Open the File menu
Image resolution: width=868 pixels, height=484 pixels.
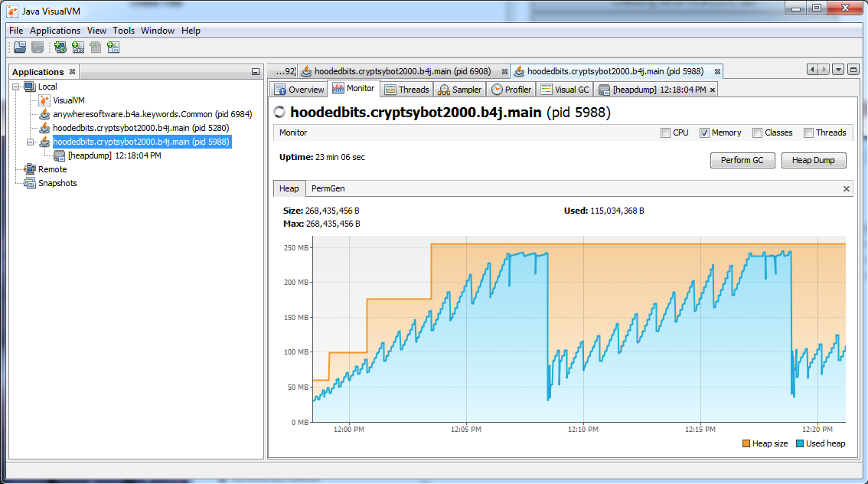click(16, 31)
